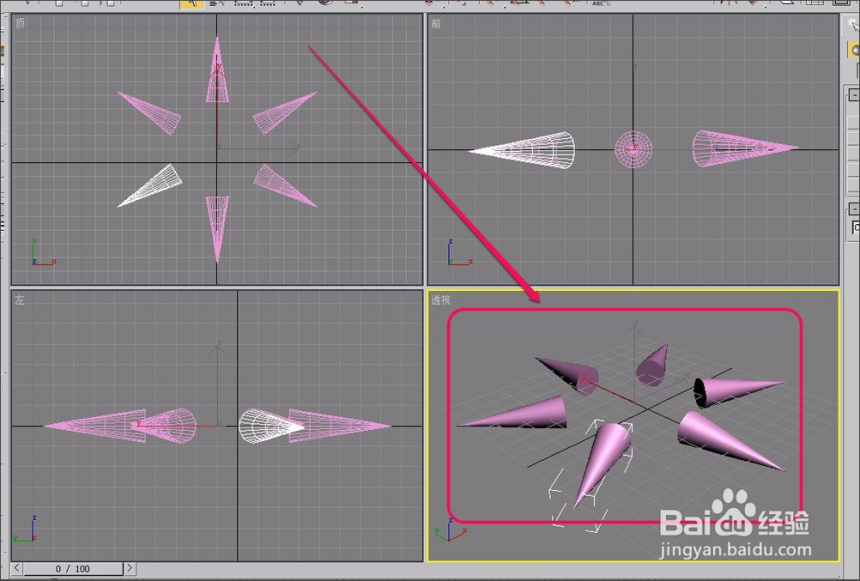Open the 前 (Front) viewport label menu
Image resolution: width=860 pixels, height=581 pixels.
pos(436,23)
